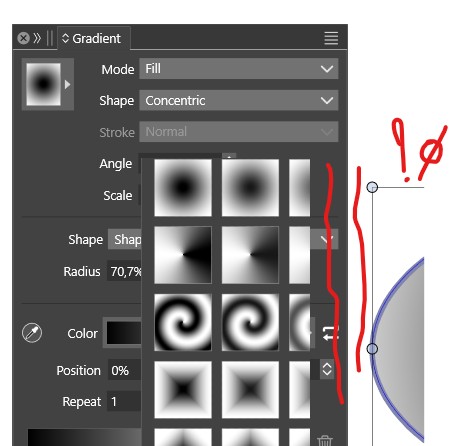Open the Gradient panel hamburger menu
The height and width of the screenshot is (446, 449).
(x=331, y=38)
